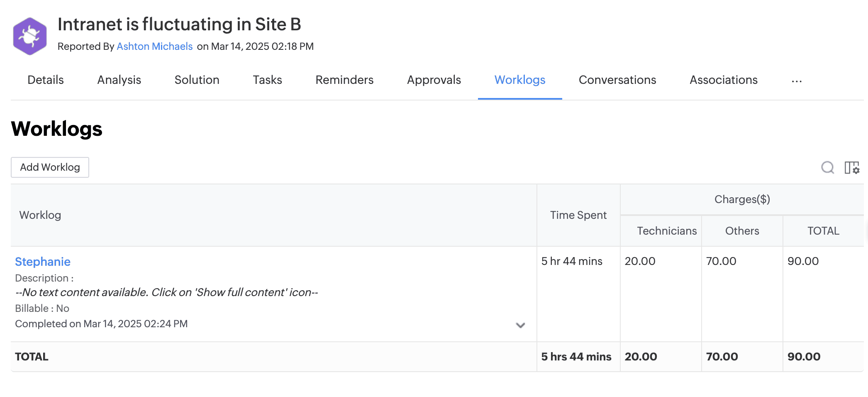Click the Time Spent column header
Image resolution: width=868 pixels, height=397 pixels.
(x=578, y=215)
